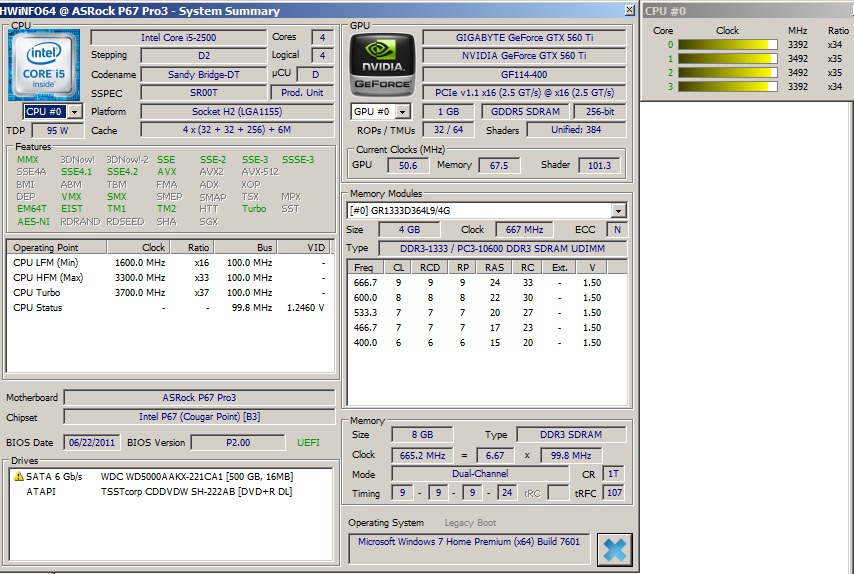
Task: Click the DDR3-1333 / PC3-10600 type field
Action: coord(502,248)
